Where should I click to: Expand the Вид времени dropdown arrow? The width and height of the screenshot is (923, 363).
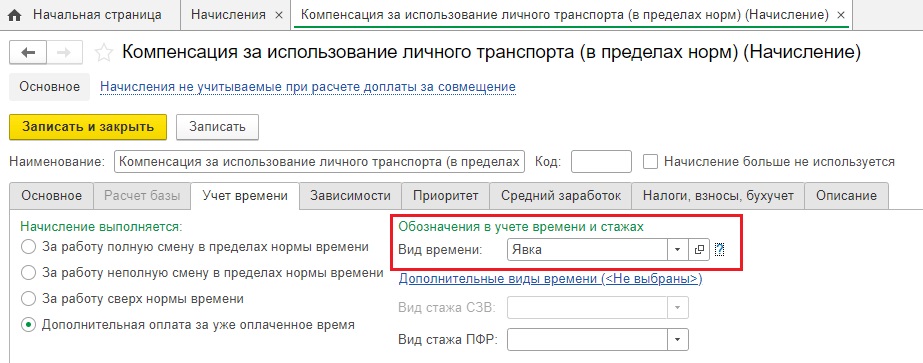[678, 249]
